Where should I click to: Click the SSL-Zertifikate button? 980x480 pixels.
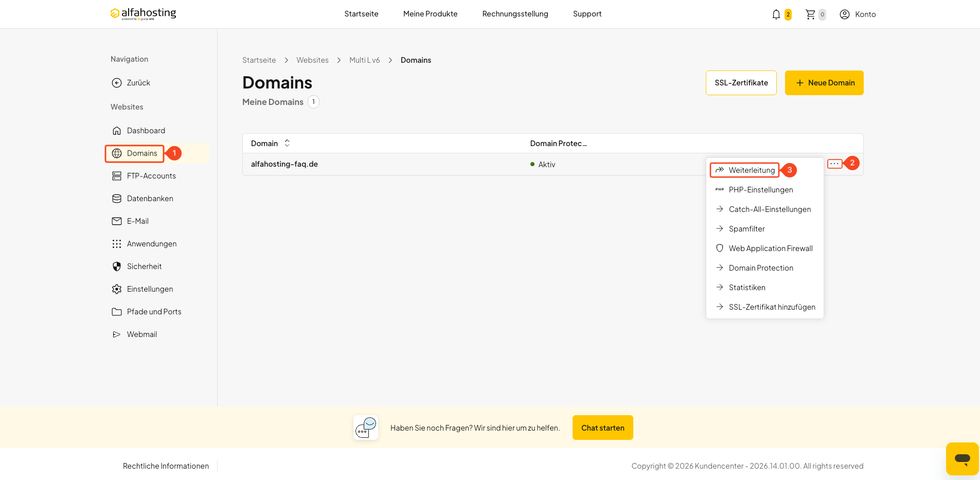click(x=741, y=83)
